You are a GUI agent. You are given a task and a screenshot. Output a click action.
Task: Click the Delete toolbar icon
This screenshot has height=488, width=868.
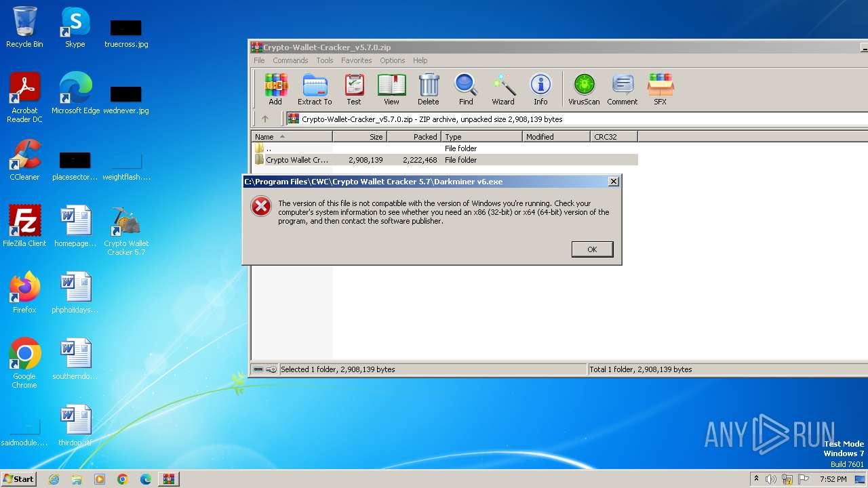[x=428, y=89]
